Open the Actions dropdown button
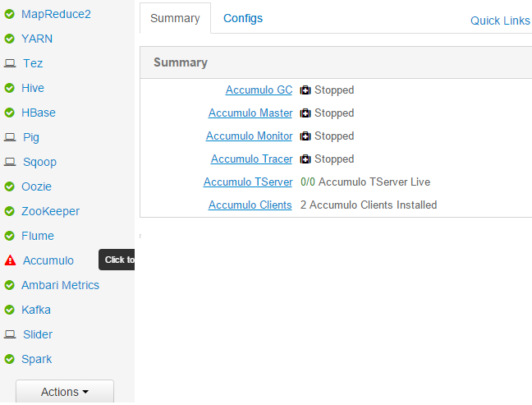 65,392
